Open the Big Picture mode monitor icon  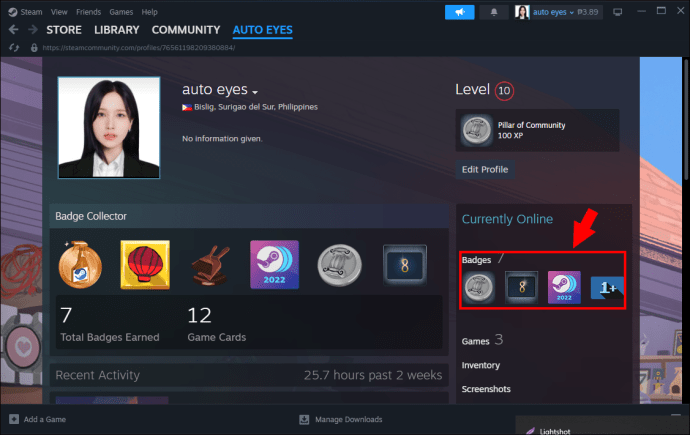[x=617, y=12]
